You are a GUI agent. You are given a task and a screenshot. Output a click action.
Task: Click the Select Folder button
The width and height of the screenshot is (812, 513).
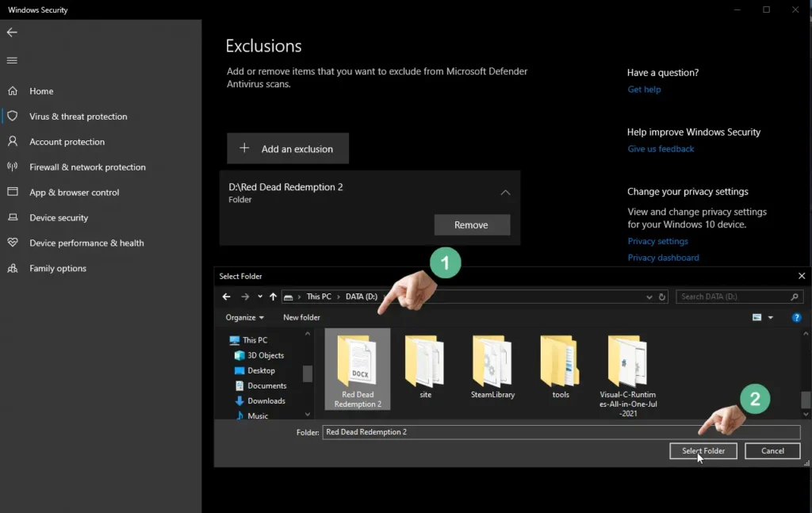(703, 451)
